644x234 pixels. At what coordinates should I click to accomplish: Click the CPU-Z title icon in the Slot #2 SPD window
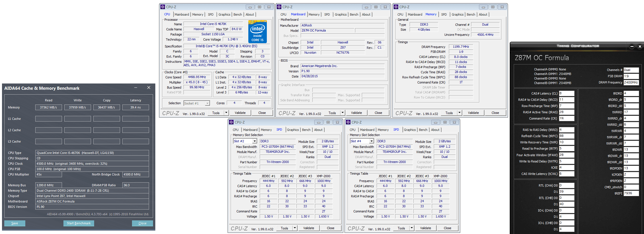point(231,122)
